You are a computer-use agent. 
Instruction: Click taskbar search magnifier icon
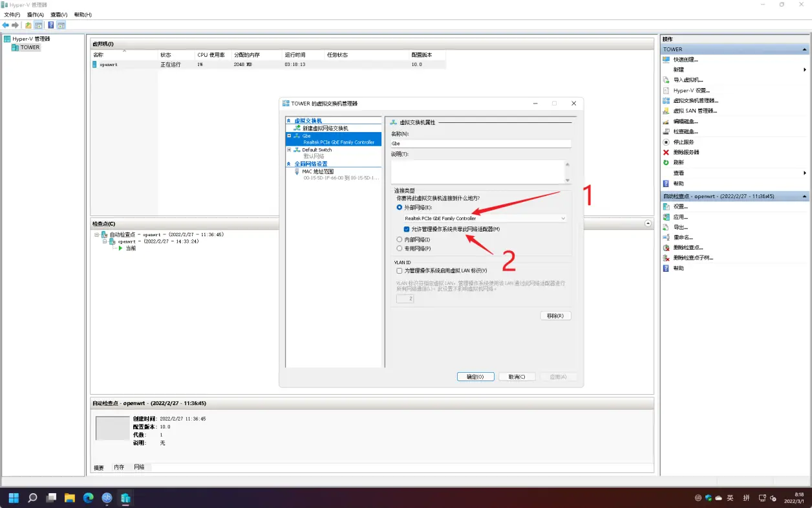tap(32, 498)
